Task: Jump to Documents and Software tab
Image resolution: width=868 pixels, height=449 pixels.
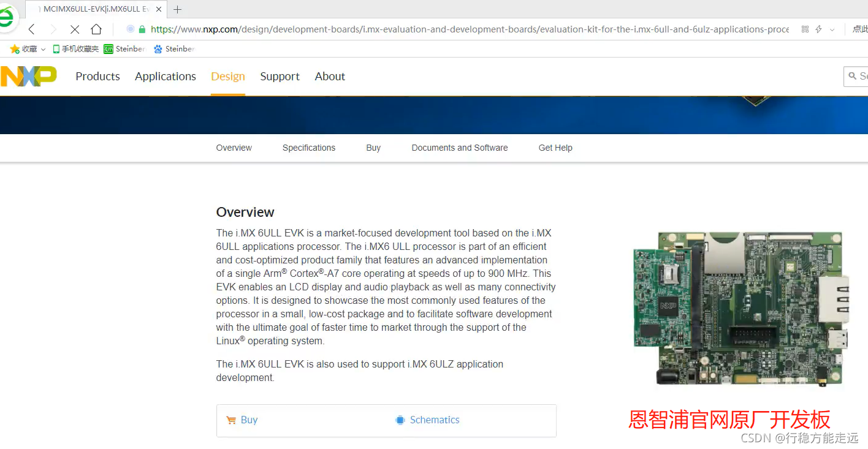Action: point(460,148)
